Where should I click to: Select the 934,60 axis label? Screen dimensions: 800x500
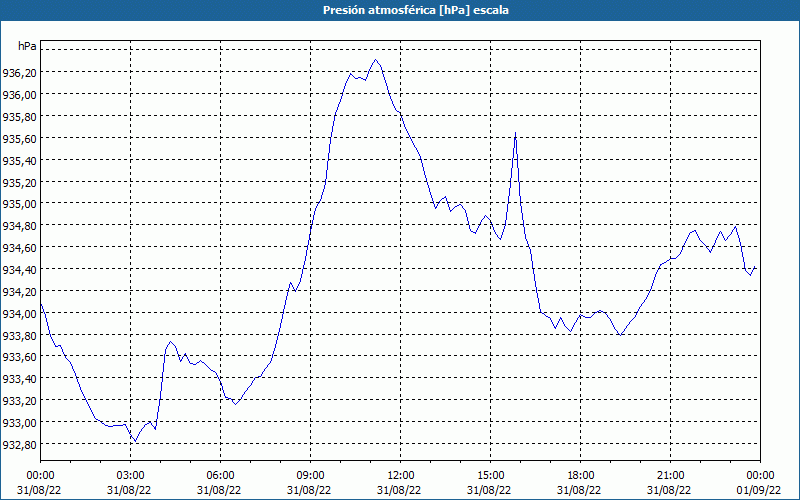coord(19,248)
